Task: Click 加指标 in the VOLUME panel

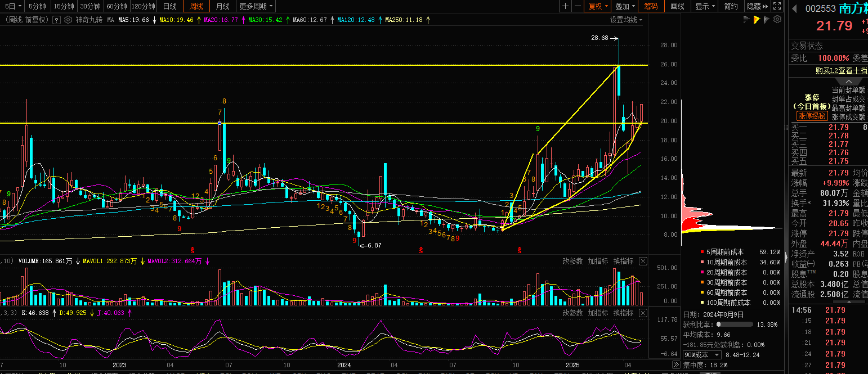Action: (x=598, y=262)
